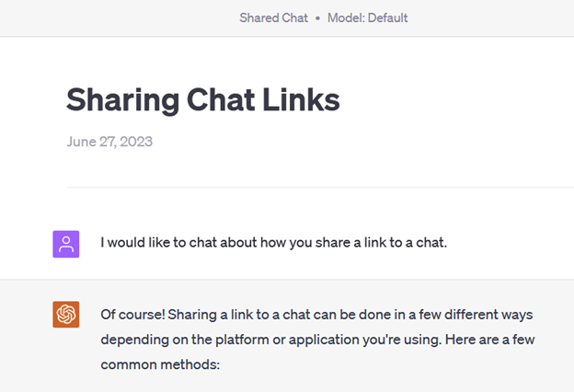Click the purple user avatar icon
The image size is (574, 392).
pos(66,244)
